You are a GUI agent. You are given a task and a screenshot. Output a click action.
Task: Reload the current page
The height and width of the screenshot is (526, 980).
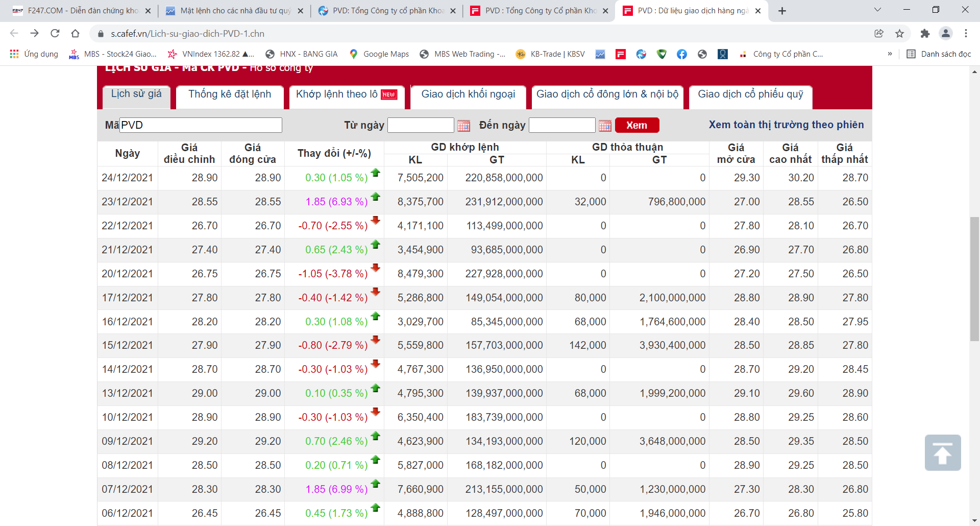point(55,33)
